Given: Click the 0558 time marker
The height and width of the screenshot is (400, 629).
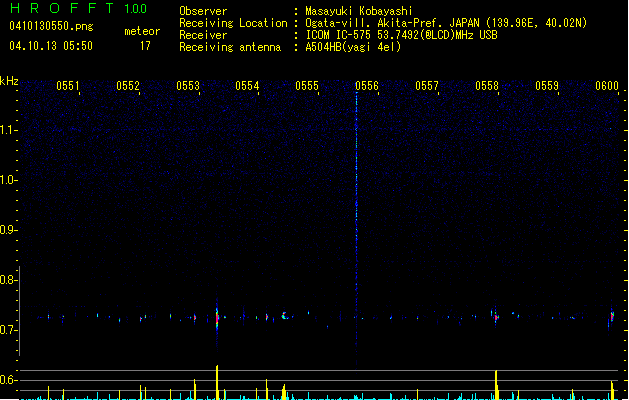Looking at the screenshot, I should 487,86.
